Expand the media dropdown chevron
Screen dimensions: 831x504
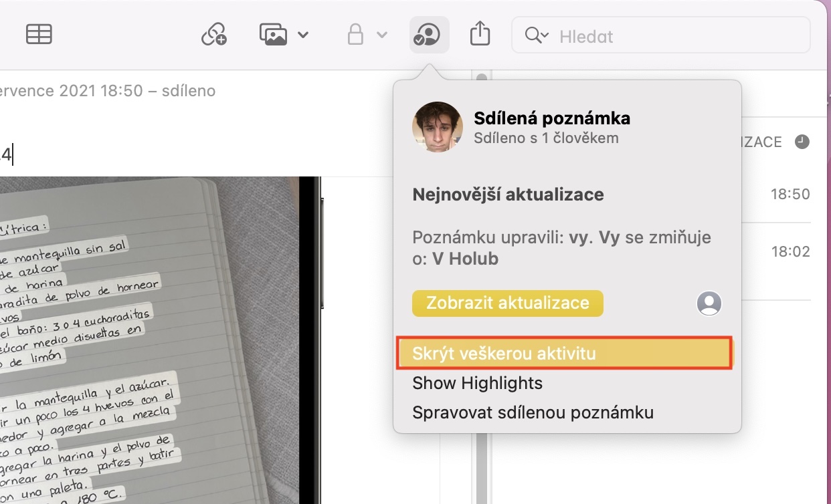(303, 35)
